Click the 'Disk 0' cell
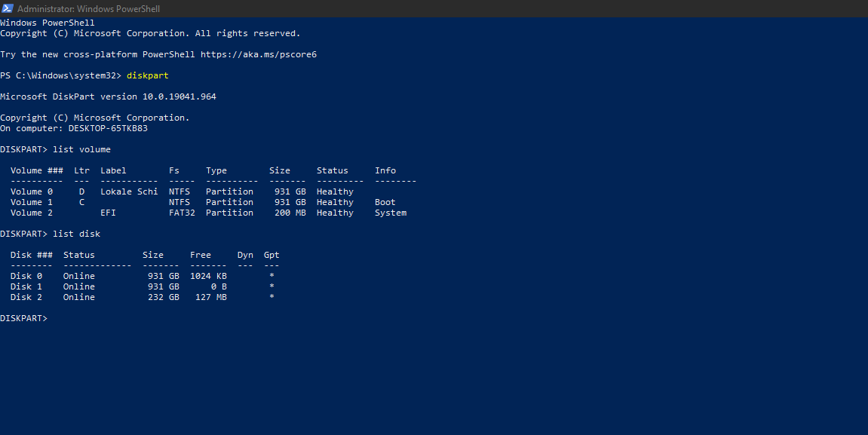 26,276
